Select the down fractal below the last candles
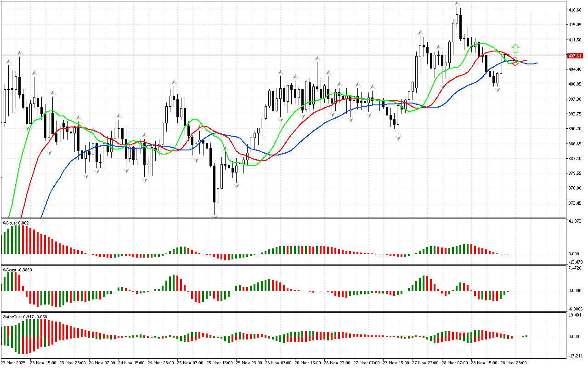 [498, 90]
